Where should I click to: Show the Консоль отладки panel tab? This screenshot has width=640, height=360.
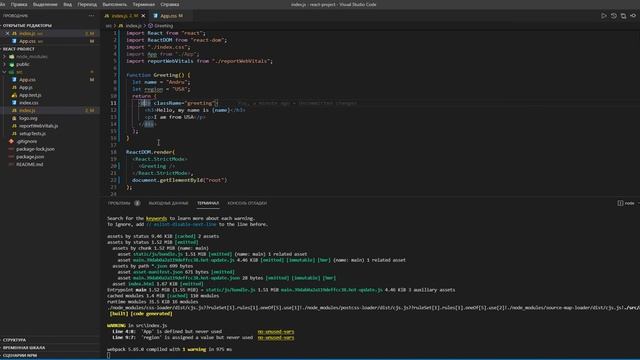tap(247, 203)
